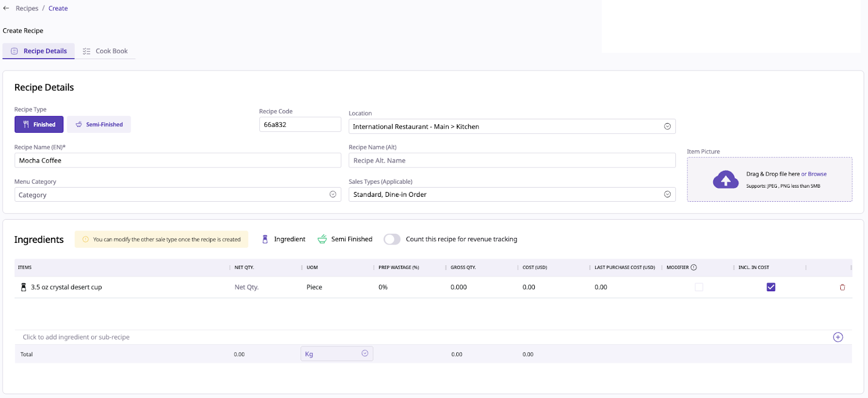Open the Sales Types dropdown
Screen dimensions: 868x398
click(x=512, y=195)
